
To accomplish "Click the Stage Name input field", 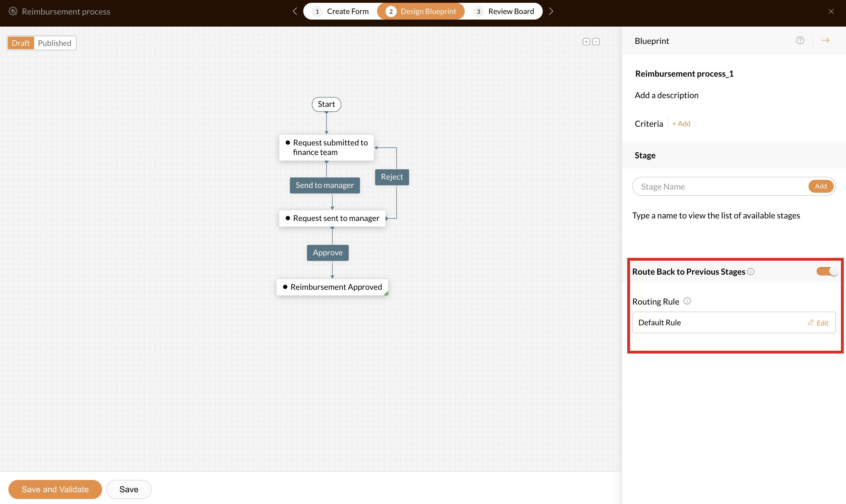I will click(x=720, y=187).
